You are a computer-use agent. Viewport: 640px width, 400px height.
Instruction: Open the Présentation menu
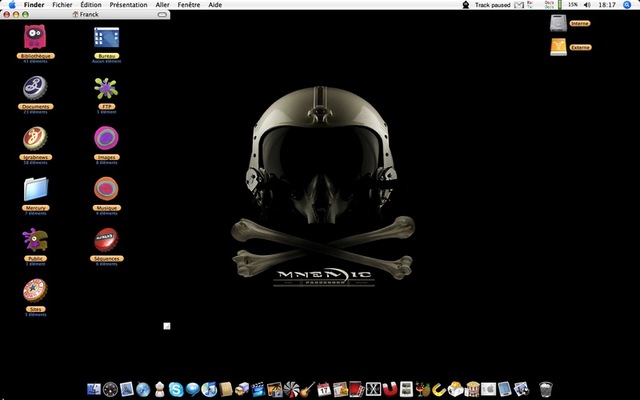128,5
